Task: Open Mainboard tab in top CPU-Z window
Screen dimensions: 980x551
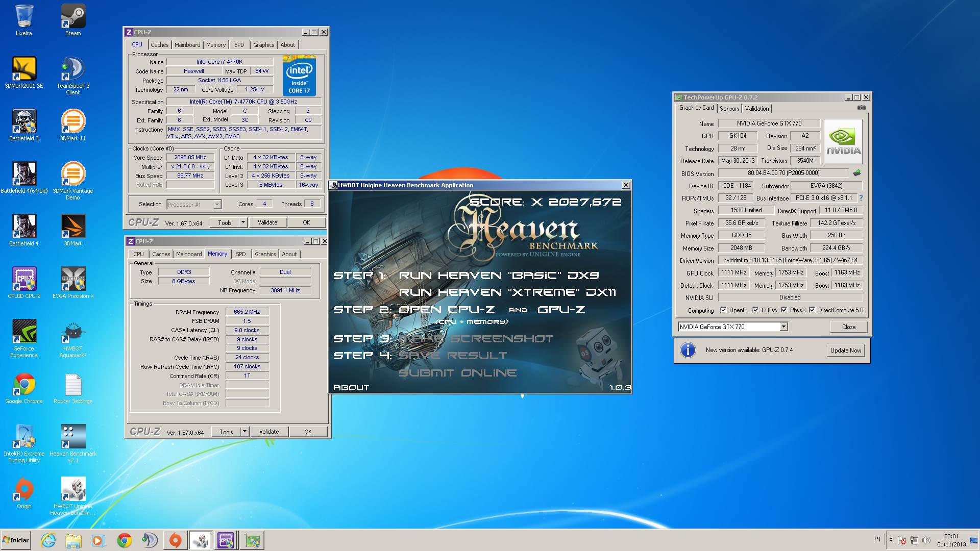Action: [x=187, y=45]
